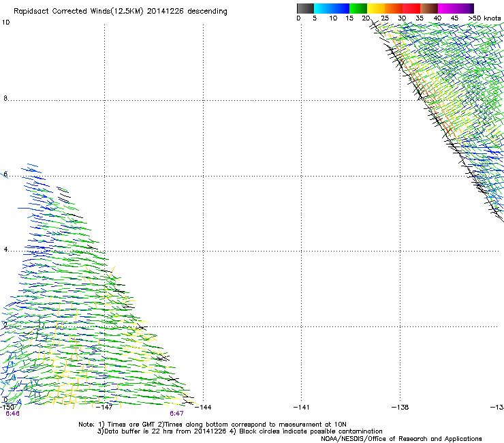Screen dimensions: 504x443
Task: Click the purple time label '6:46'
Action: [x=12, y=414]
